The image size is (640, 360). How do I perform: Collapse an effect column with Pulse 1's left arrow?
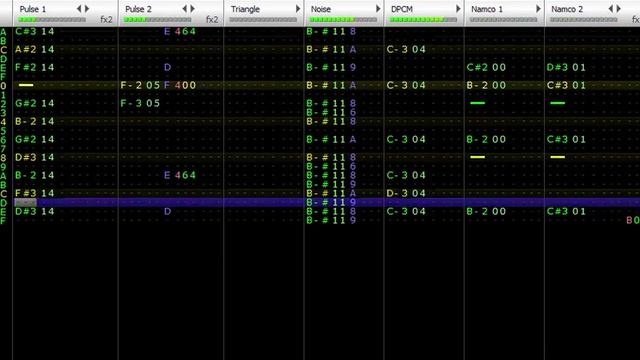click(x=79, y=9)
